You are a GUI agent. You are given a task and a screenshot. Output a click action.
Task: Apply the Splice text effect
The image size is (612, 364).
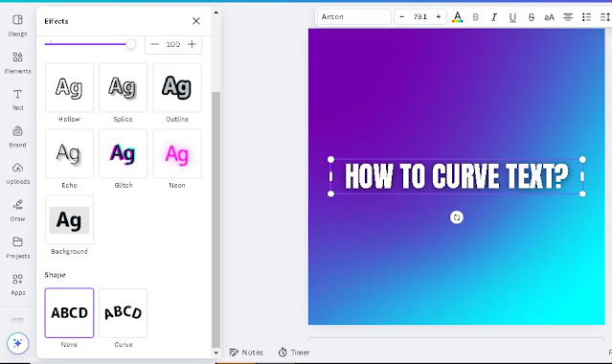point(123,88)
